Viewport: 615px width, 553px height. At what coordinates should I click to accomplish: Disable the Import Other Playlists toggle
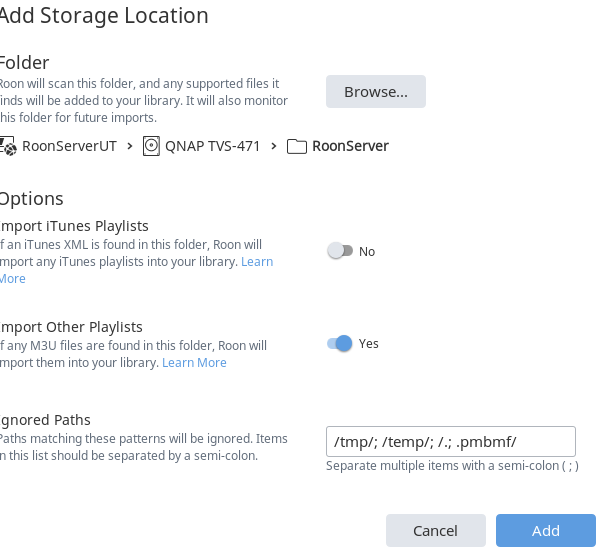(340, 344)
